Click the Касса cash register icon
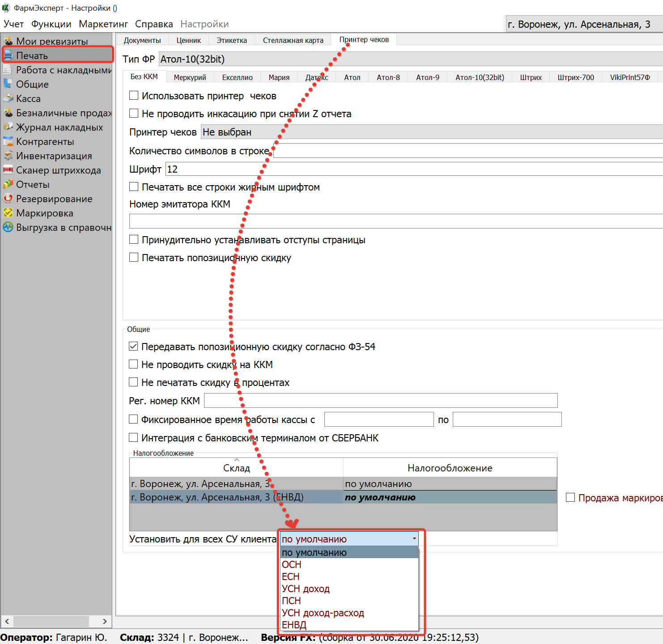Screen dimensions: 663x644 pos(8,99)
